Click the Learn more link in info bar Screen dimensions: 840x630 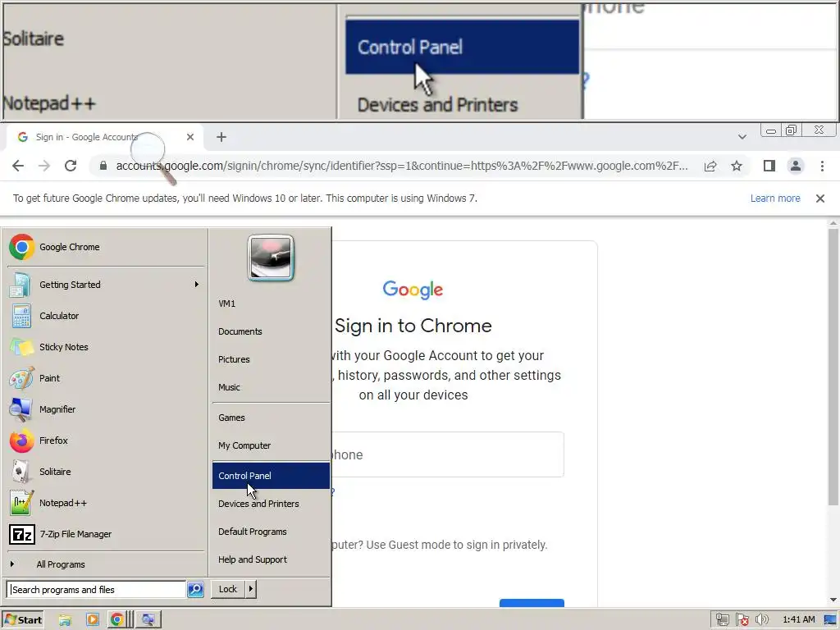click(x=774, y=199)
